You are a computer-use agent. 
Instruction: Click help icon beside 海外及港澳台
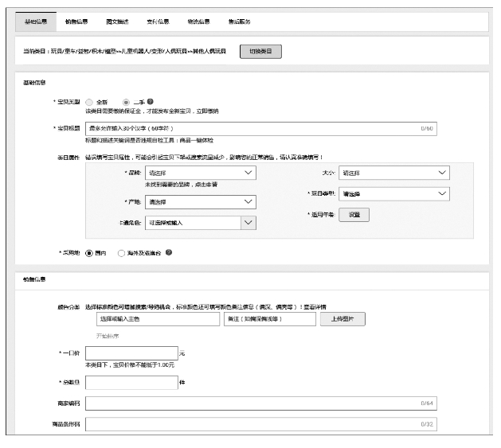click(x=169, y=253)
